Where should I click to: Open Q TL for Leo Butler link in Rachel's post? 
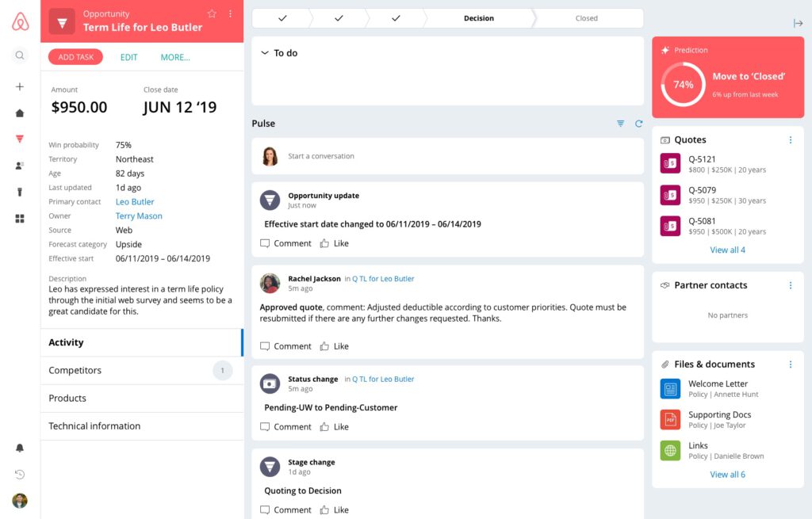coord(383,278)
